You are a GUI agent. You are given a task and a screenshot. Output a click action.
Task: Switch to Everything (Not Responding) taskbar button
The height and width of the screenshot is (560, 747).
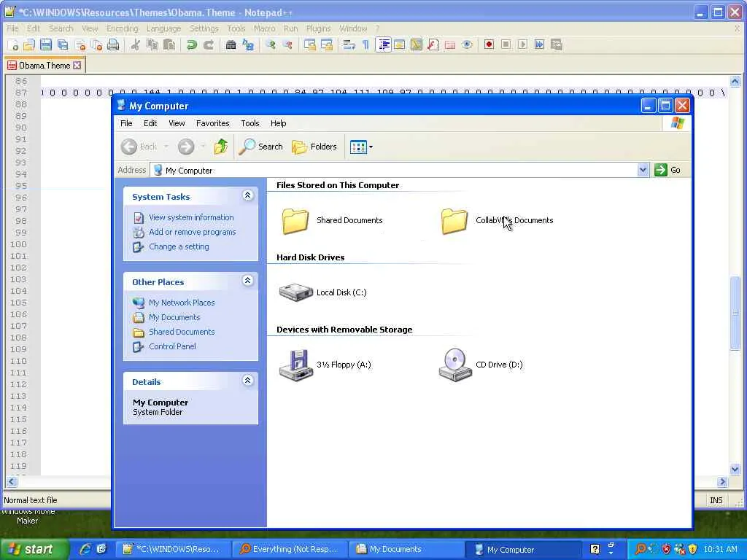(290, 549)
